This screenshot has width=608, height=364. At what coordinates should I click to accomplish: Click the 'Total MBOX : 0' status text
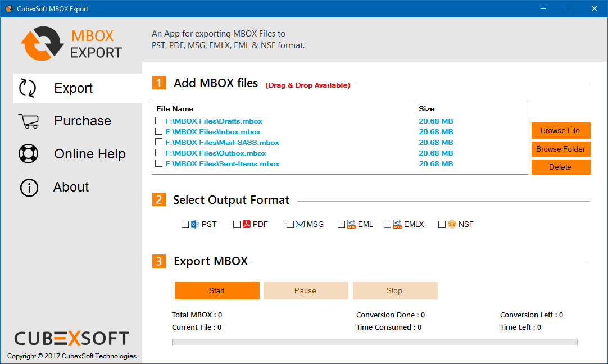click(x=197, y=315)
